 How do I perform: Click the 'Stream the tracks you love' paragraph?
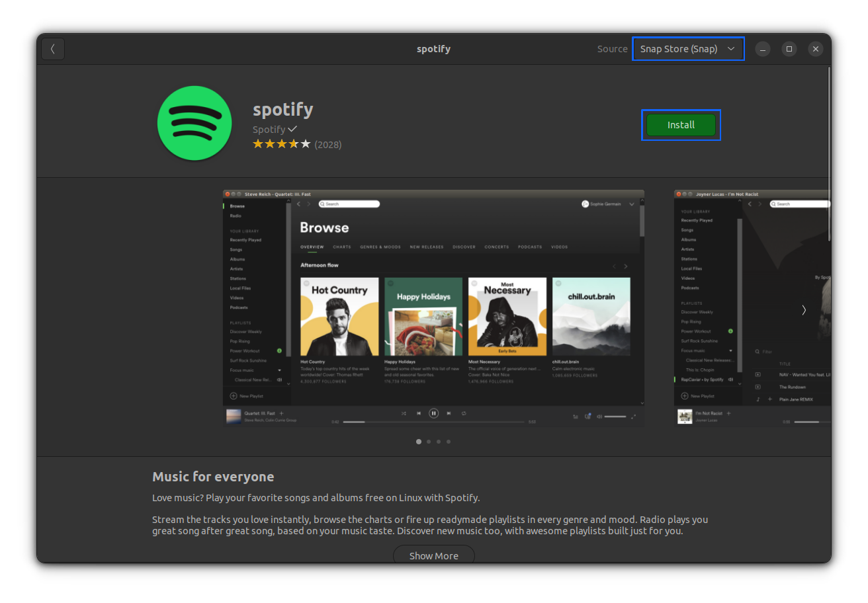(430, 525)
